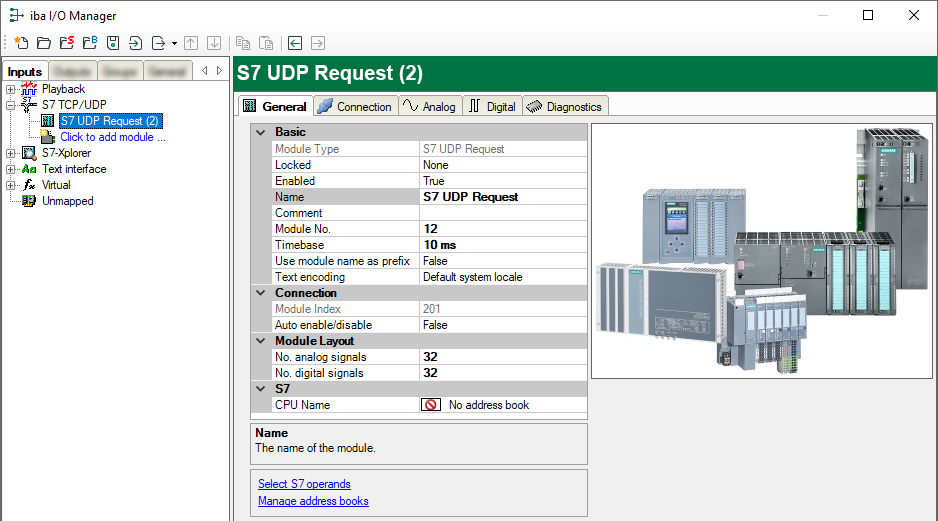Viewport: 938px width, 521px height.
Task: Click the import arrow-into-document icon
Action: tap(136, 43)
